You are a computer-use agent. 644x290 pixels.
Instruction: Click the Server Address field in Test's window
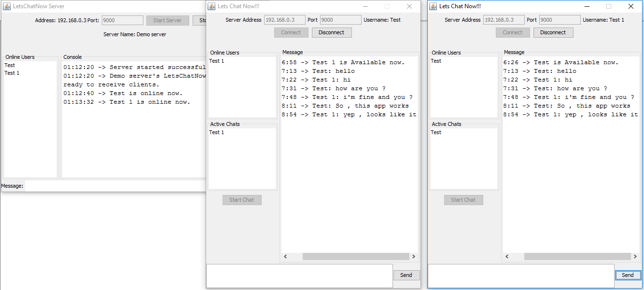pyautogui.click(x=284, y=20)
